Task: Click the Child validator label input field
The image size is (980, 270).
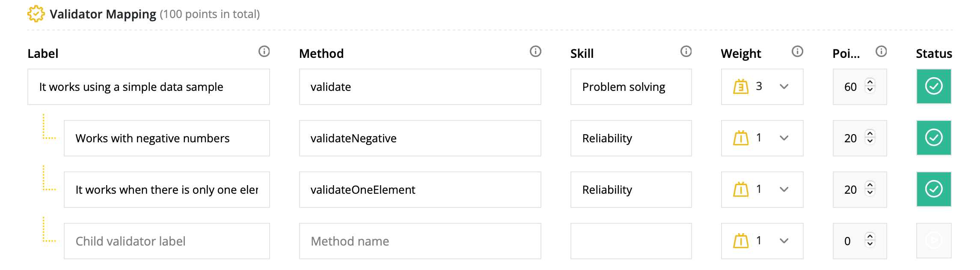Action: click(x=167, y=241)
